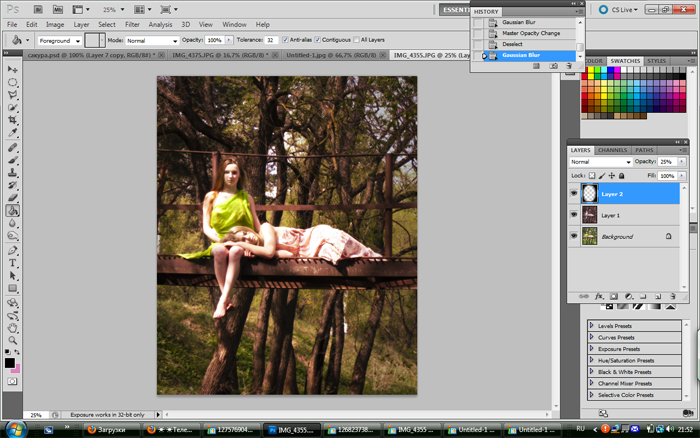700x438 pixels.
Task: Select the Clone Stamp tool
Action: [x=12, y=172]
